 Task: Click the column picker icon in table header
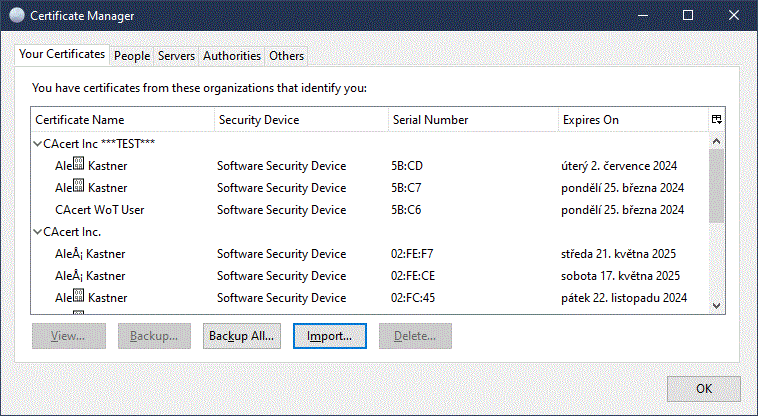pyautogui.click(x=716, y=120)
